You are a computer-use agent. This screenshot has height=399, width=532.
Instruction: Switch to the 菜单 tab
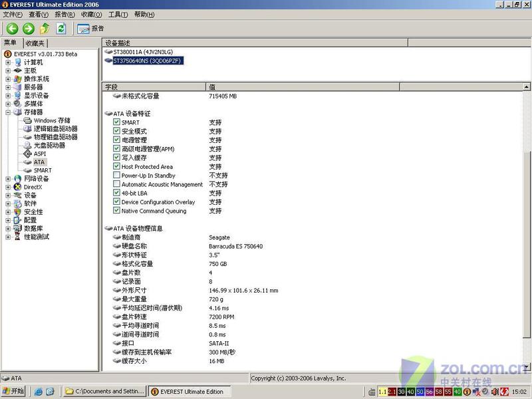pos(11,43)
